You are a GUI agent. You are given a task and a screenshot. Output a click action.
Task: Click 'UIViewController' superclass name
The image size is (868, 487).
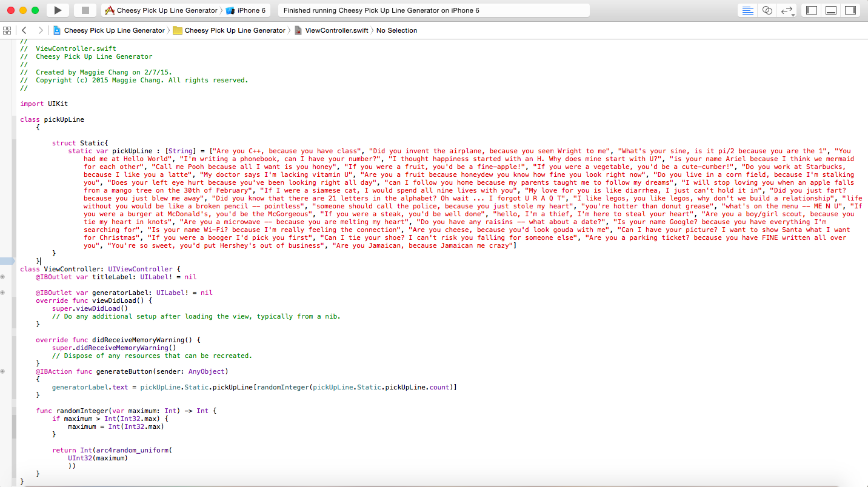140,269
